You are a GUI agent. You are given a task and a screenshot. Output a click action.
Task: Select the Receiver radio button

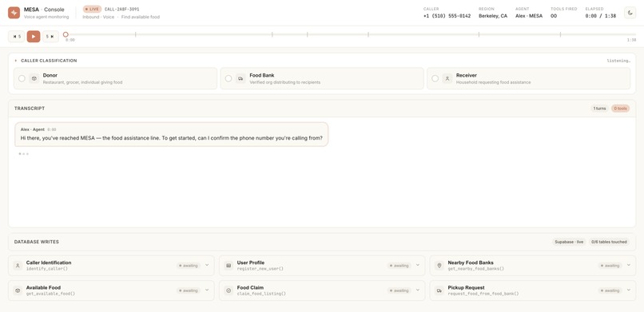click(435, 78)
